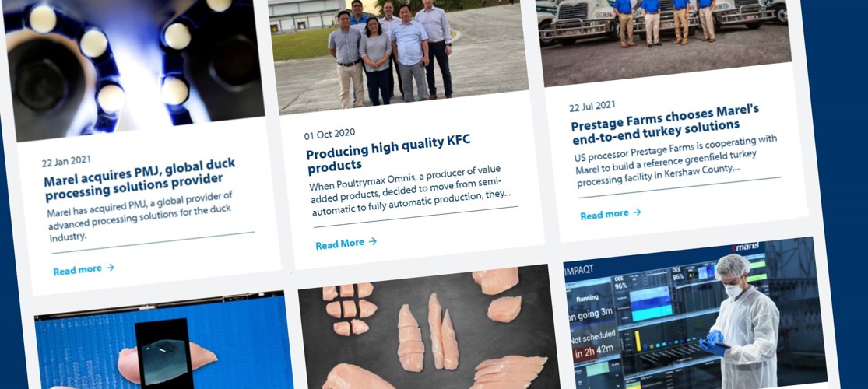Click the 01 Oct 2020 date label

click(x=329, y=135)
